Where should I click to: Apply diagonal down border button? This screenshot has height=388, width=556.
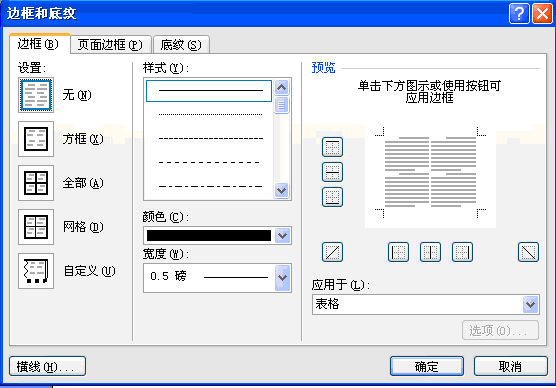(528, 252)
